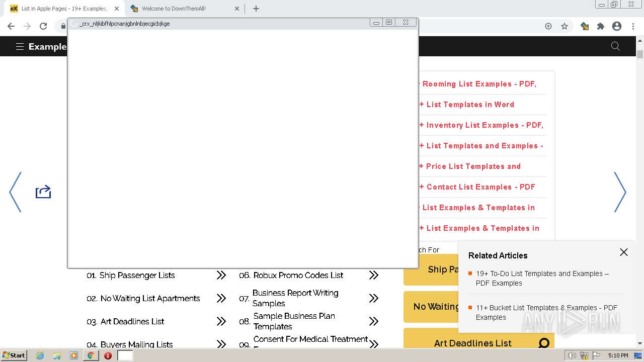The height and width of the screenshot is (362, 644).
Task: Open the Robux Promo Codes List arrow
Action: (374, 275)
